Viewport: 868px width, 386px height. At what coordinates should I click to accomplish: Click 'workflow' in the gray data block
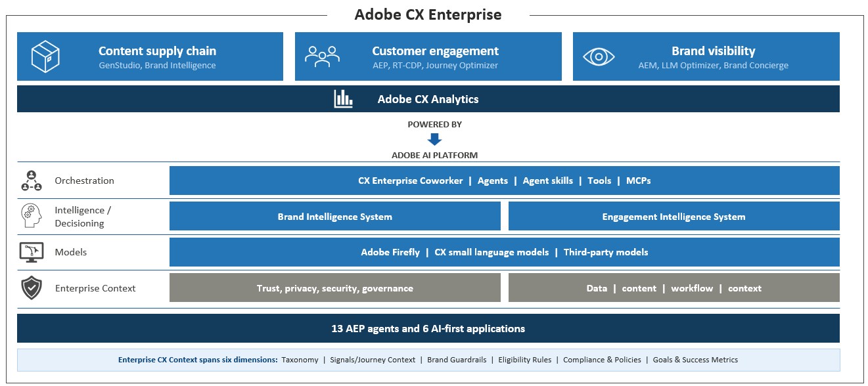[692, 288]
